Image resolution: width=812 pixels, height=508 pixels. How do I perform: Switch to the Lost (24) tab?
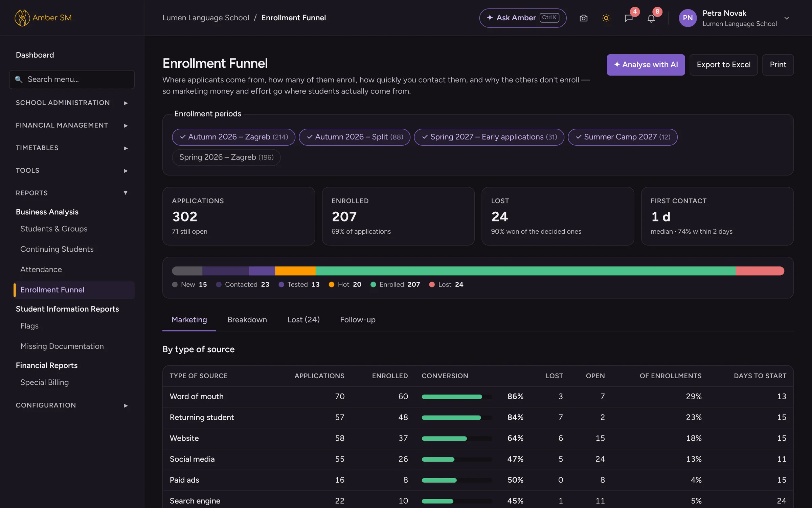tap(303, 319)
